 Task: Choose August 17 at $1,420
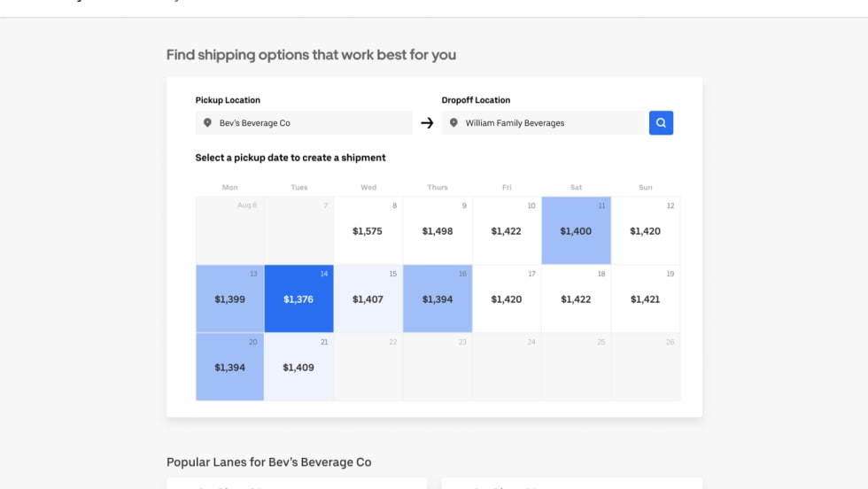point(507,299)
